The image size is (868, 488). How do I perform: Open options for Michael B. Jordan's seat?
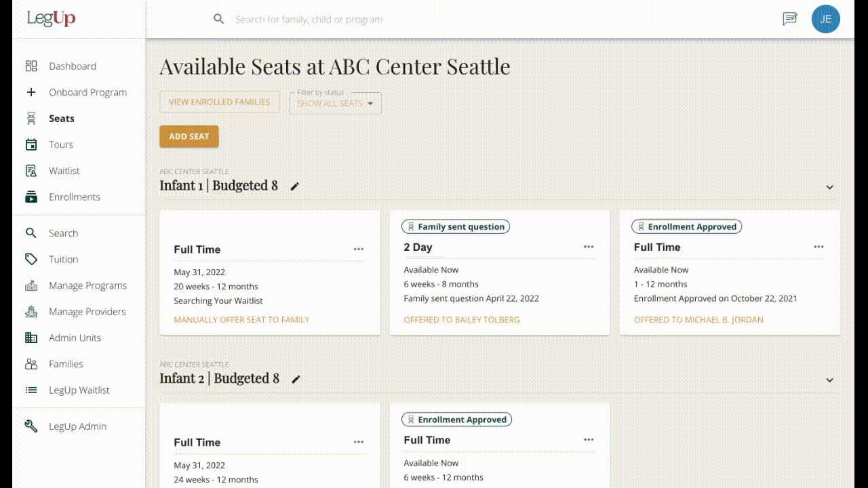click(x=818, y=247)
